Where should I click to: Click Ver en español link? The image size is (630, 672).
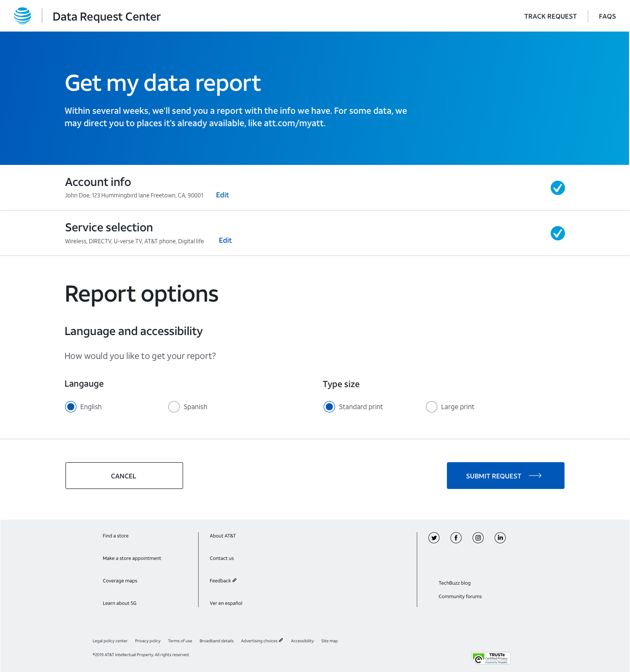(x=226, y=603)
